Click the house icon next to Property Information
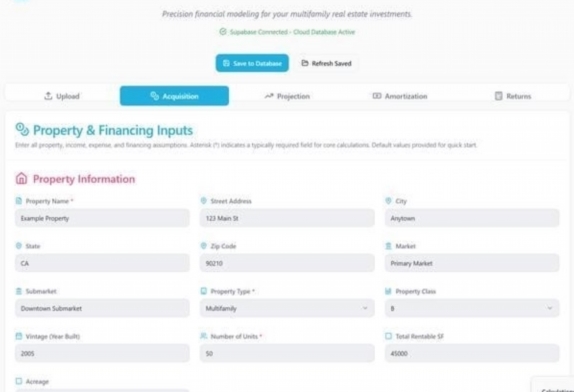 (21, 179)
